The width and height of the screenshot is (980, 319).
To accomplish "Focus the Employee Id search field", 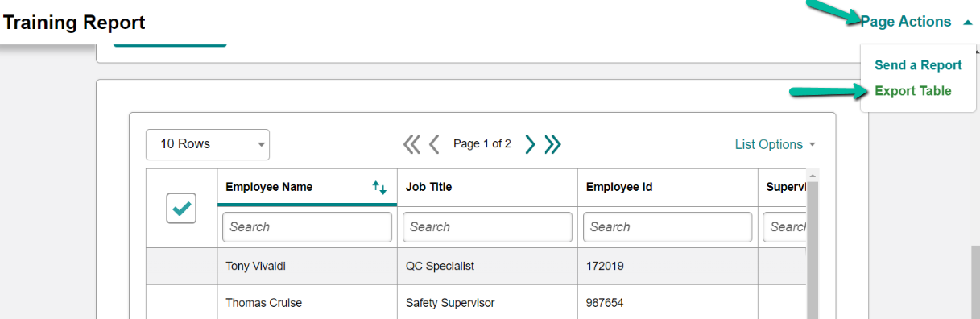I will coord(668,227).
